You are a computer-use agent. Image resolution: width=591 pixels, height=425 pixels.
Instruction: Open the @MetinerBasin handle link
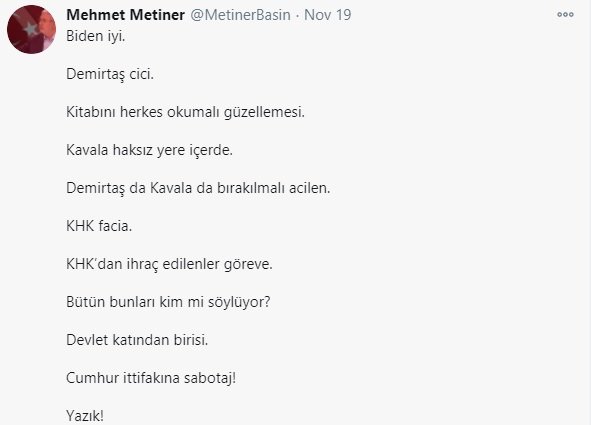240,15
